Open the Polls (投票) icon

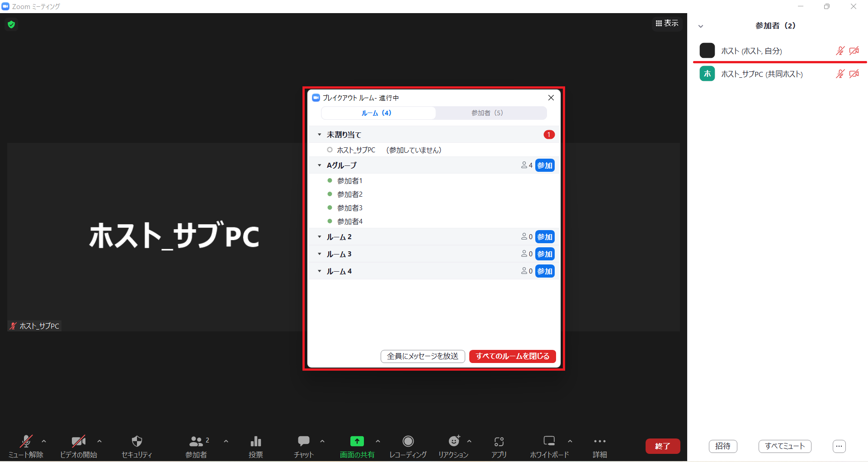coord(255,442)
